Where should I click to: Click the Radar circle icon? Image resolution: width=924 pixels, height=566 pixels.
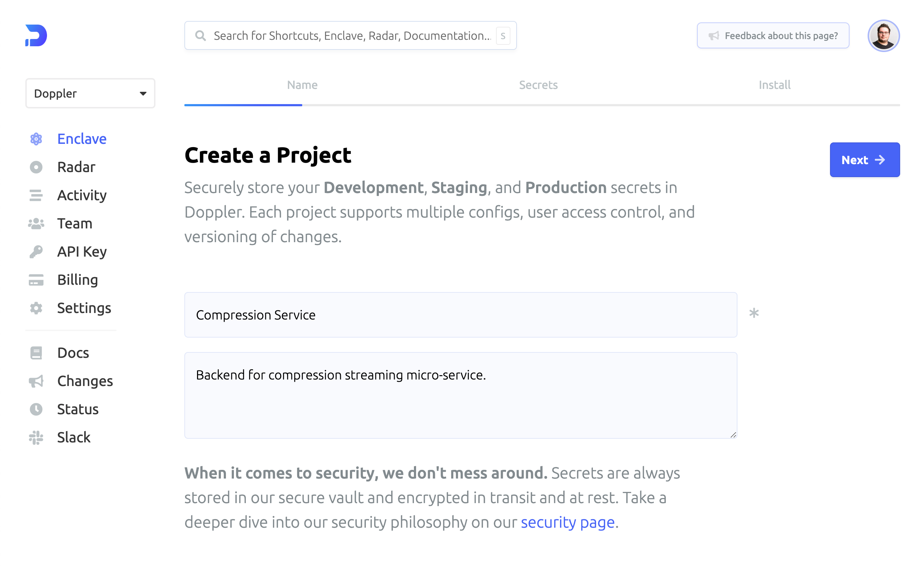pyautogui.click(x=36, y=167)
